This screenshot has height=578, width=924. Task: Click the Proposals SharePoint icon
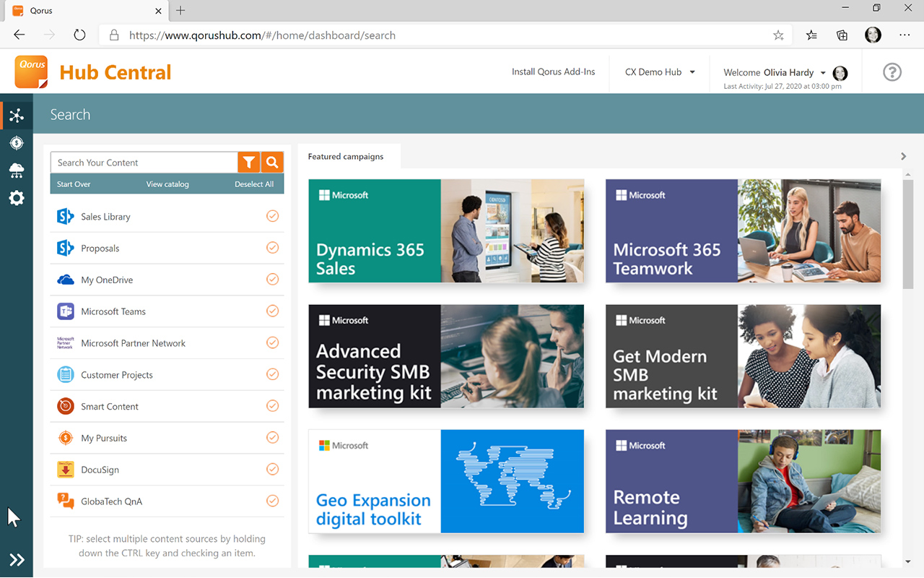(66, 248)
